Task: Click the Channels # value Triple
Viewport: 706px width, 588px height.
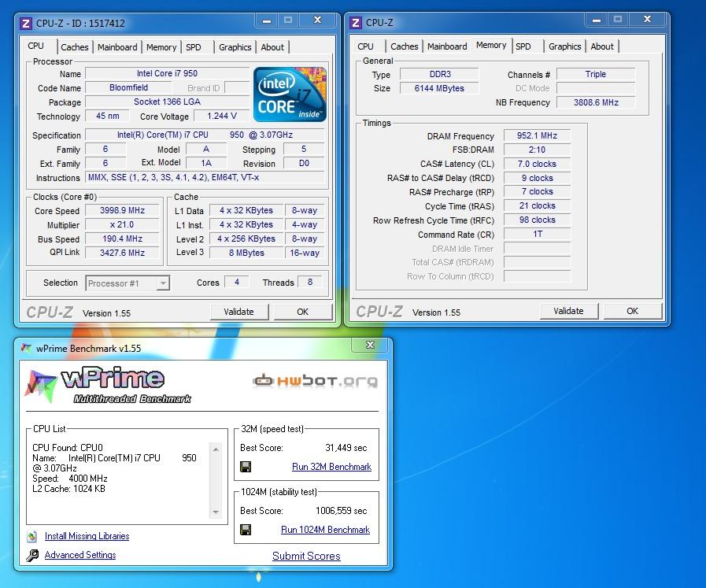Action: pyautogui.click(x=596, y=74)
